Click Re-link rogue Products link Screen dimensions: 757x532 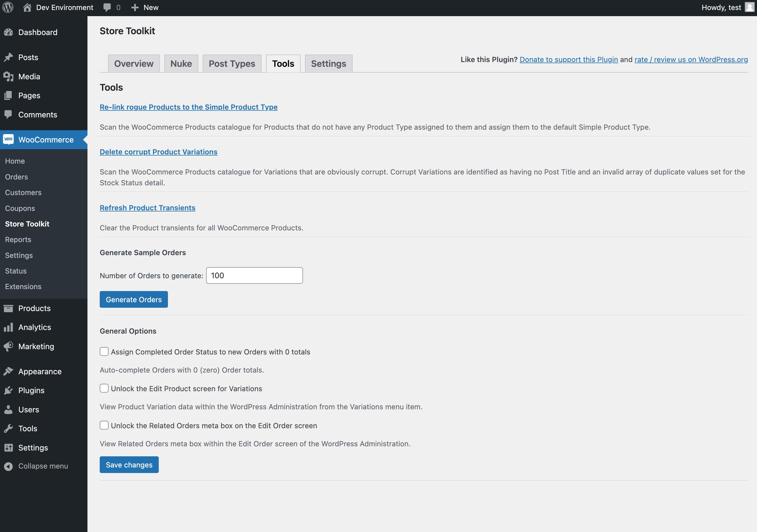click(188, 107)
